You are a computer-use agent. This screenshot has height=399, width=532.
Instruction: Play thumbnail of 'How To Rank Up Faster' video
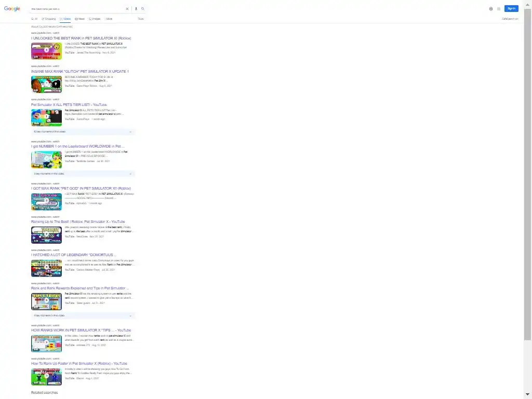46,377
